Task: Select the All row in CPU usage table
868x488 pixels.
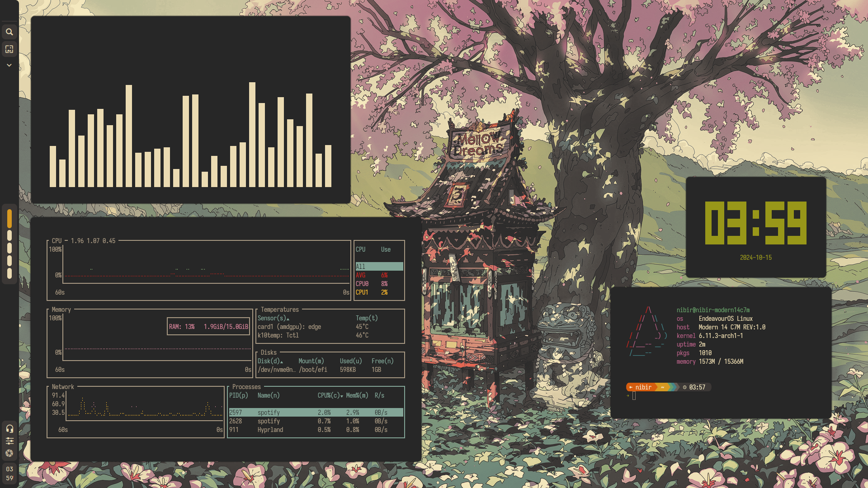Action: tap(379, 266)
